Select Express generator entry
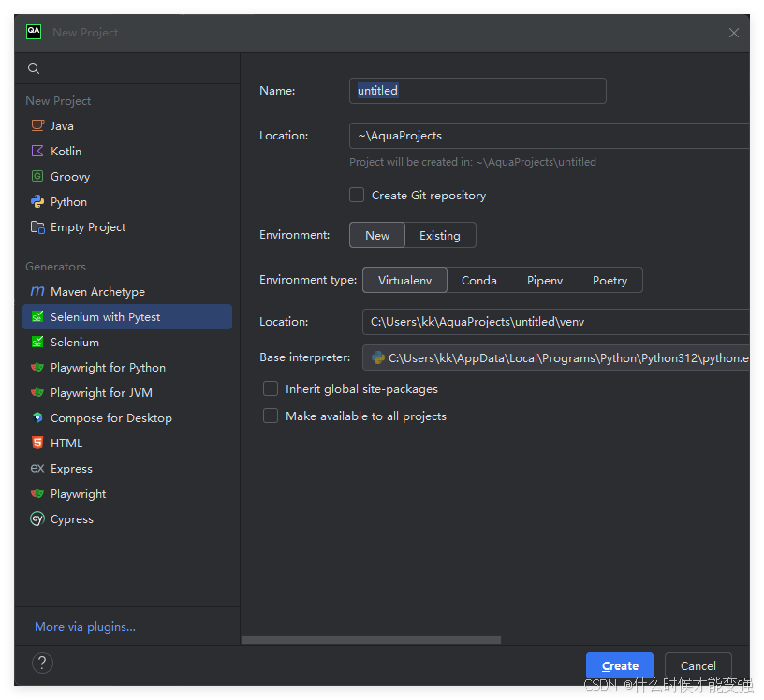This screenshot has width=764, height=700. 127,469
